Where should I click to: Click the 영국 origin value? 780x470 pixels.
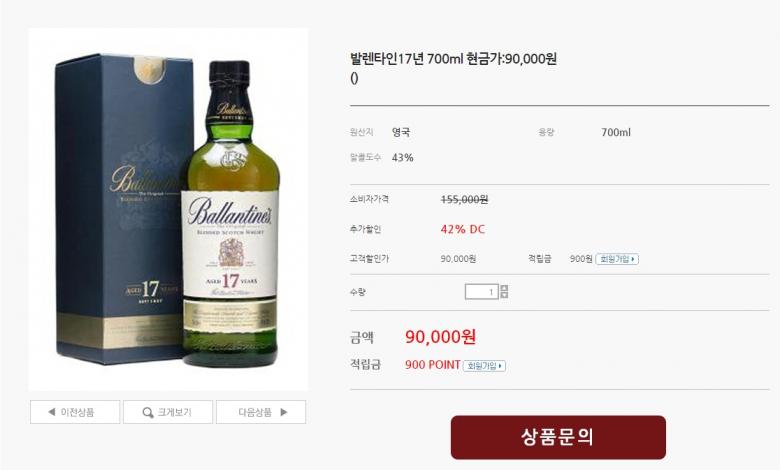(x=401, y=132)
